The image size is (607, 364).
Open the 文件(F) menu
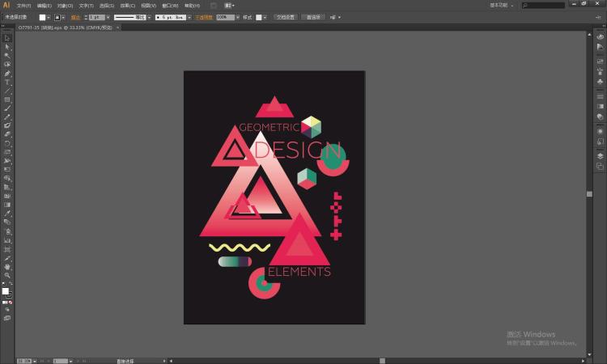coord(23,6)
